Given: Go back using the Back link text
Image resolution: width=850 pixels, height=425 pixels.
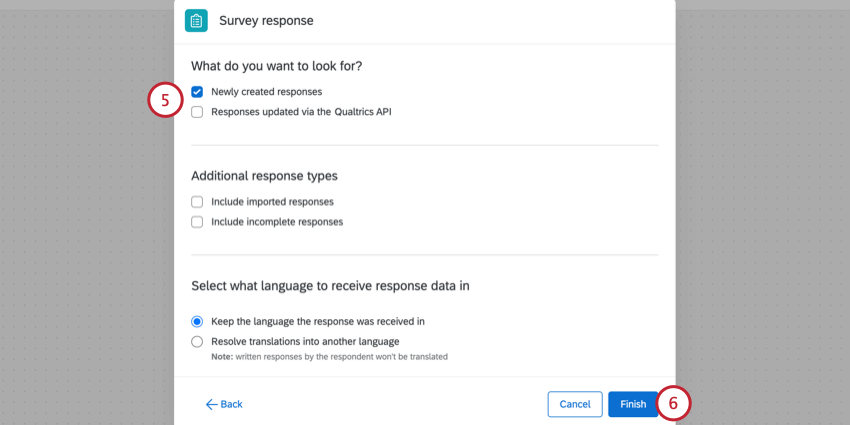Looking at the screenshot, I should point(231,404).
